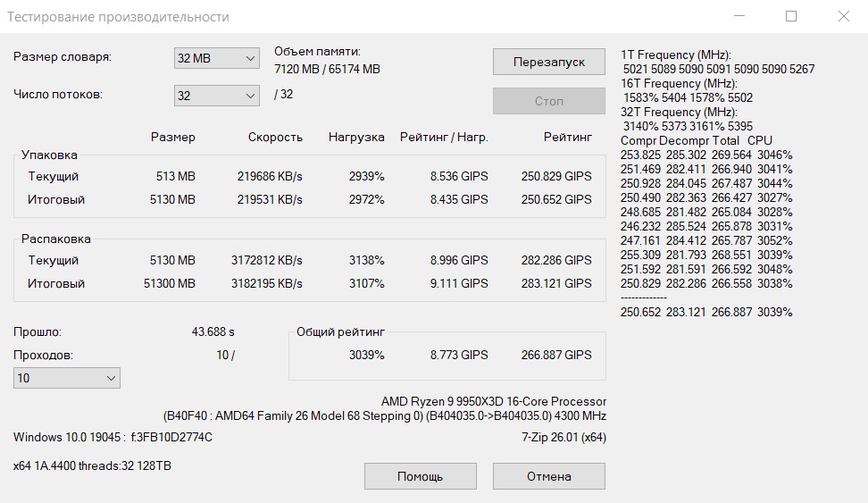Maximize the benchmark window
Image resolution: width=868 pixels, height=503 pixels.
pyautogui.click(x=791, y=16)
